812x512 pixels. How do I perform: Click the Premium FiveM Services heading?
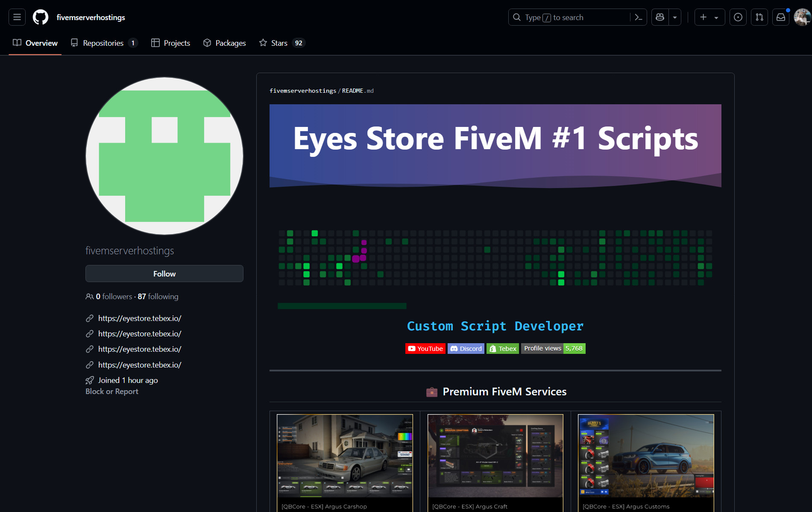click(504, 391)
